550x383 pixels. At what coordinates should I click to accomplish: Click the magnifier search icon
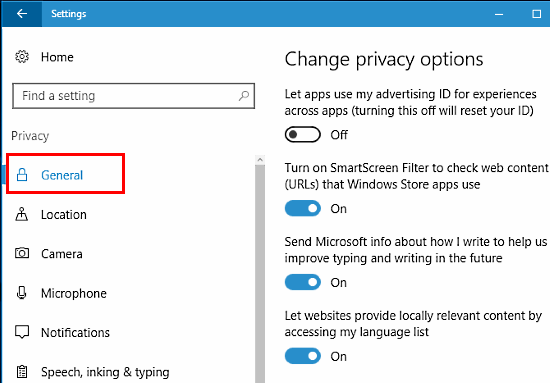(x=244, y=95)
